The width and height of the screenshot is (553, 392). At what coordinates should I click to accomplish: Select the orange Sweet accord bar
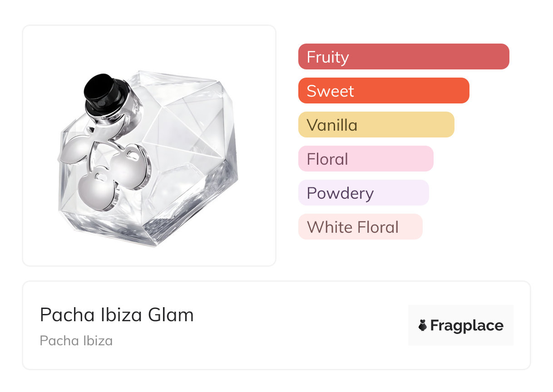click(x=384, y=91)
